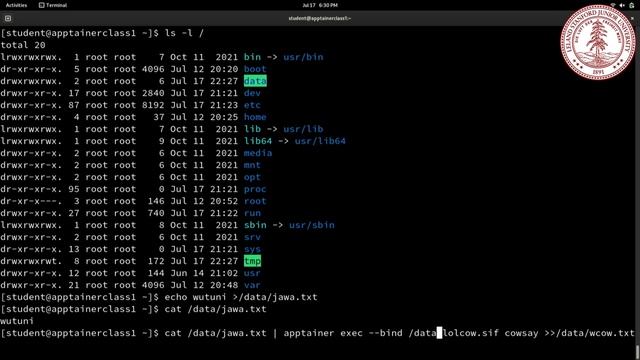
Task: Click the student@apptainerclass1 window title
Action: (x=320, y=18)
